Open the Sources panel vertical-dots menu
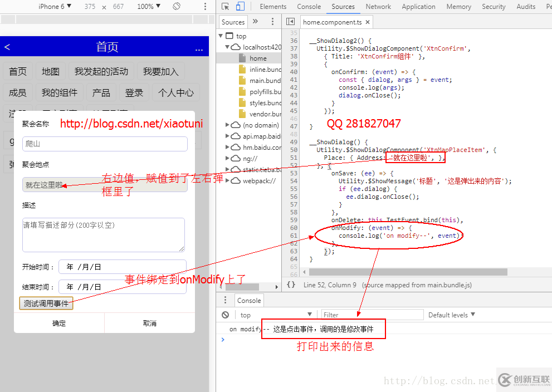The height and width of the screenshot is (392, 552). [x=272, y=21]
